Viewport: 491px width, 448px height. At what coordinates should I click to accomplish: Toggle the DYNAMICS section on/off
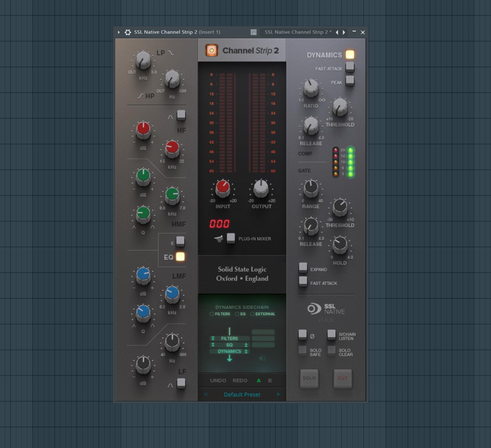coord(350,55)
